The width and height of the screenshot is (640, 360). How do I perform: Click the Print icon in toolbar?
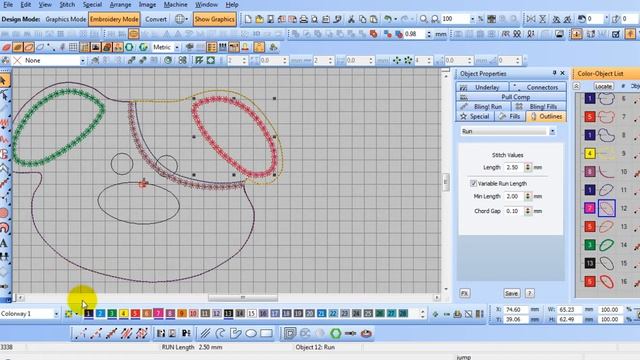click(303, 19)
